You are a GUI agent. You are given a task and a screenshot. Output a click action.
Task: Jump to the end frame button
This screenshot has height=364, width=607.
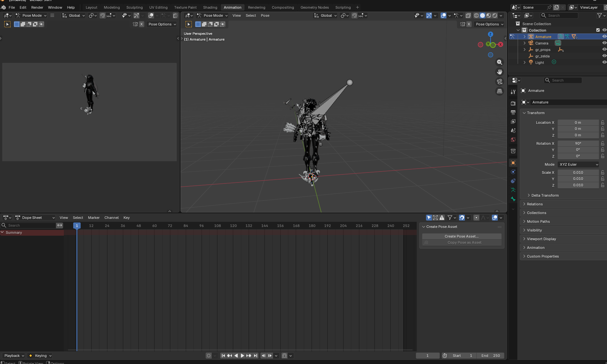[x=255, y=356]
